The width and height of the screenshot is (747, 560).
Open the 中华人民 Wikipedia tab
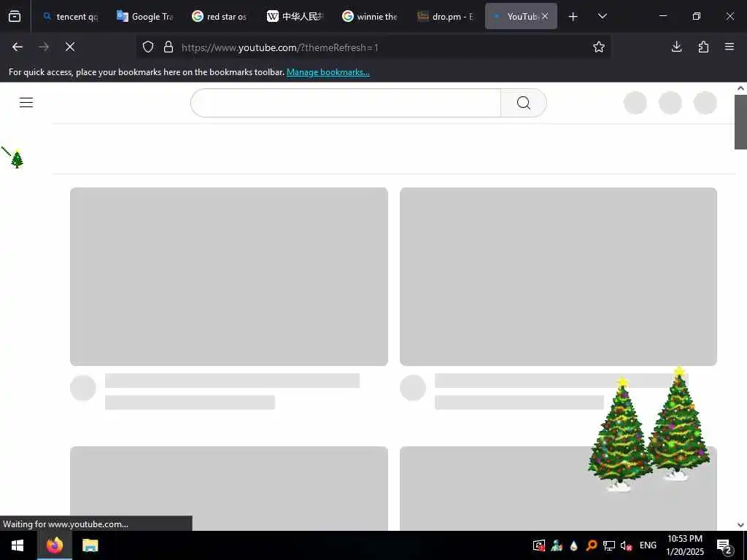click(296, 16)
